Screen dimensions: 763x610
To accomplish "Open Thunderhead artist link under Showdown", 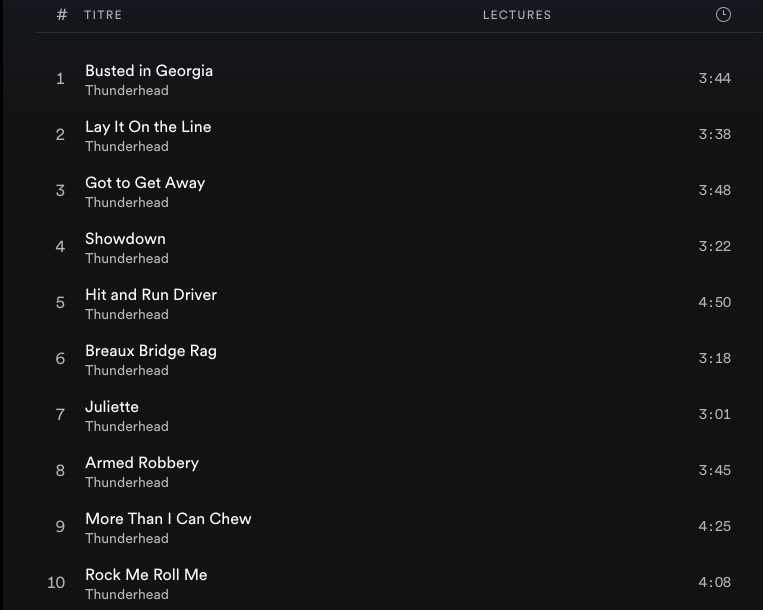I will 127,258.
